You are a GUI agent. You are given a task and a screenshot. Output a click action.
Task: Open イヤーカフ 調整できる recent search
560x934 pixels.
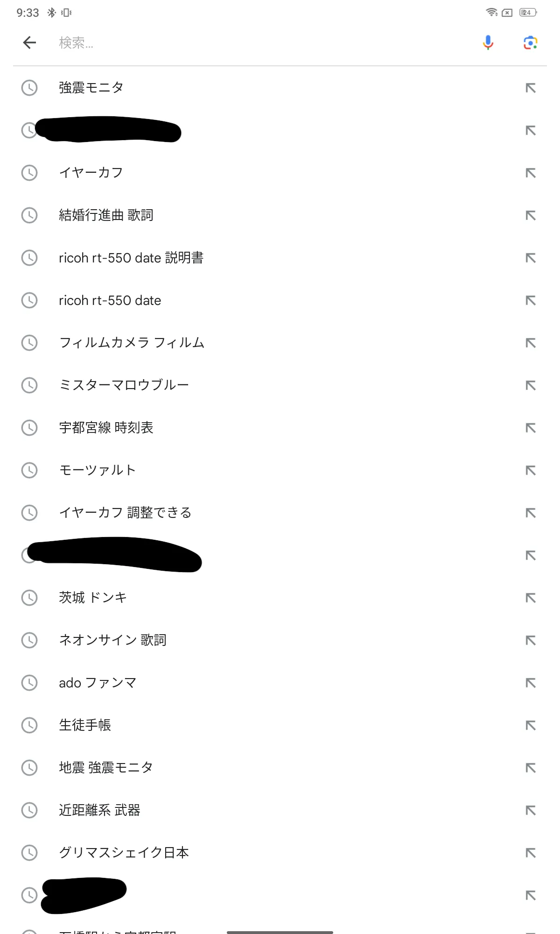pos(125,513)
